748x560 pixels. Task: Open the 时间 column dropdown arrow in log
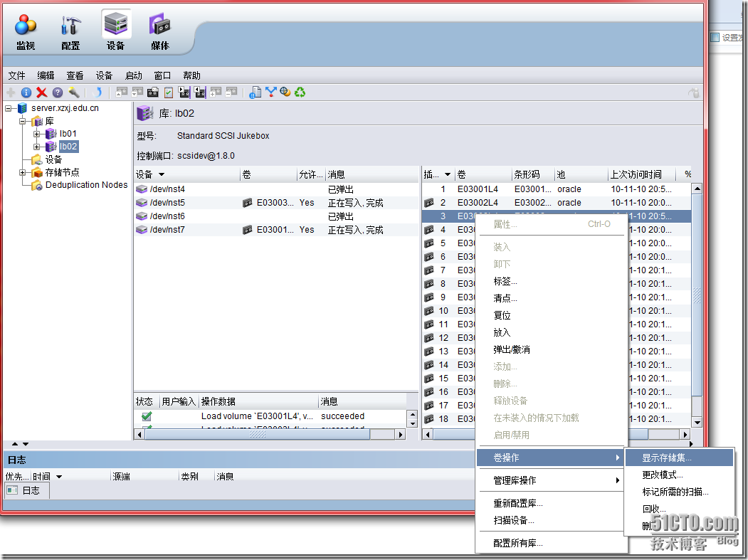pos(59,477)
